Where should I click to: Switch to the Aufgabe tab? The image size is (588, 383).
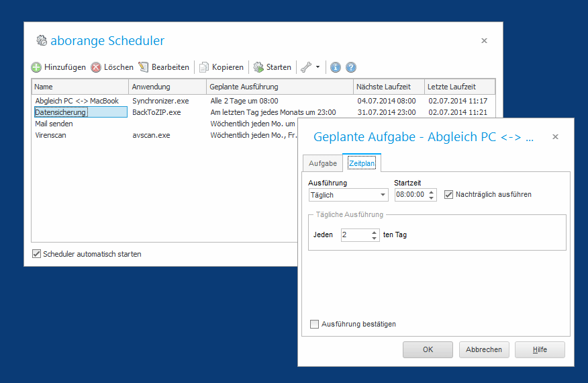pos(323,163)
